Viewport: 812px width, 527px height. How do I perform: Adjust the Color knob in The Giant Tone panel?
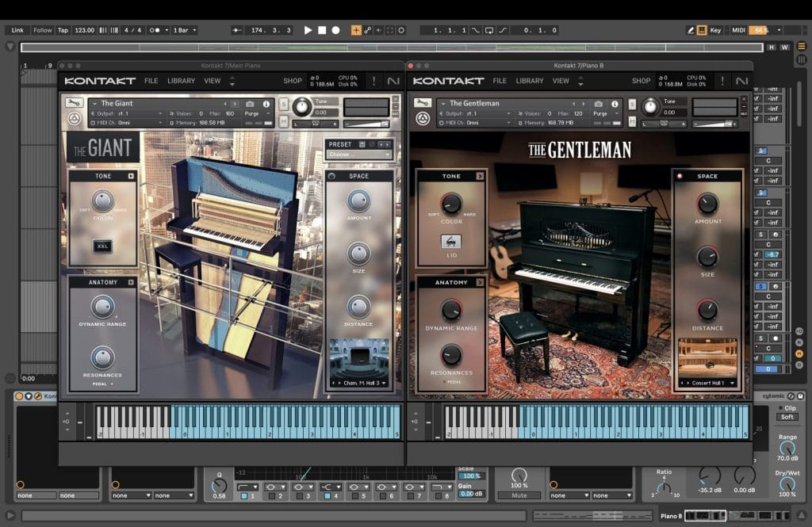click(x=102, y=200)
